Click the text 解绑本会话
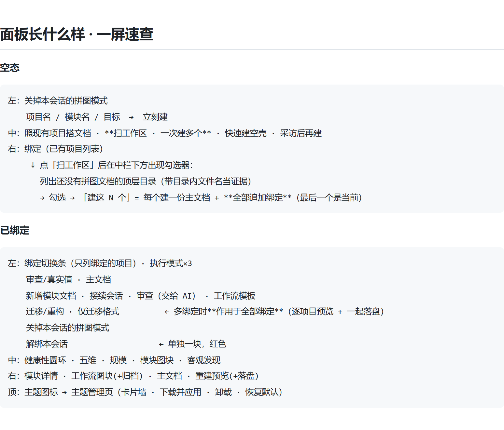This screenshot has height=430, width=504. point(47,344)
